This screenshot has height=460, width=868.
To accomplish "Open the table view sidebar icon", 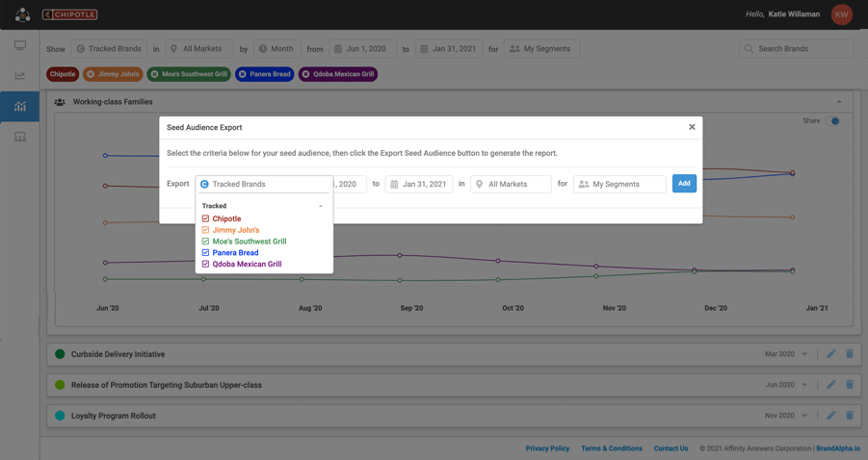I will click(20, 137).
